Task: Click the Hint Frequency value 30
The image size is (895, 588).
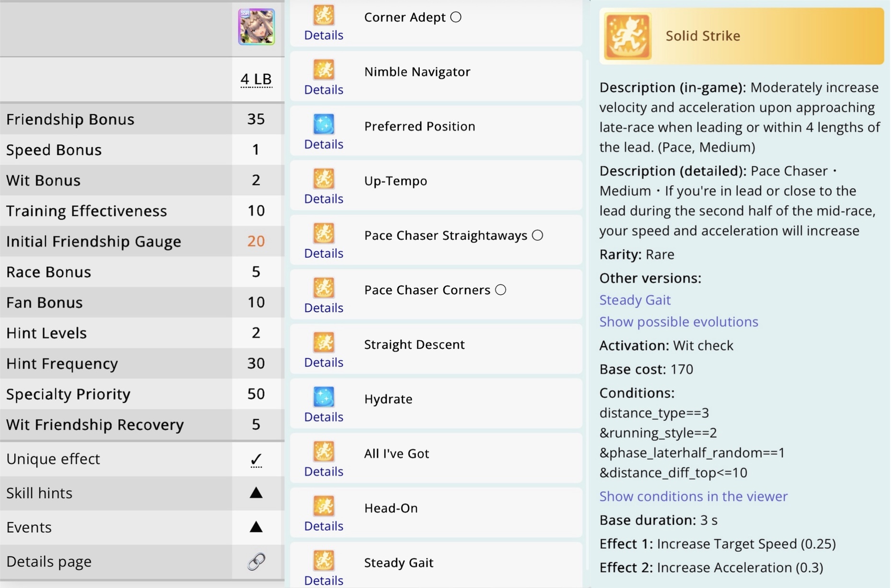Action: [x=256, y=363]
